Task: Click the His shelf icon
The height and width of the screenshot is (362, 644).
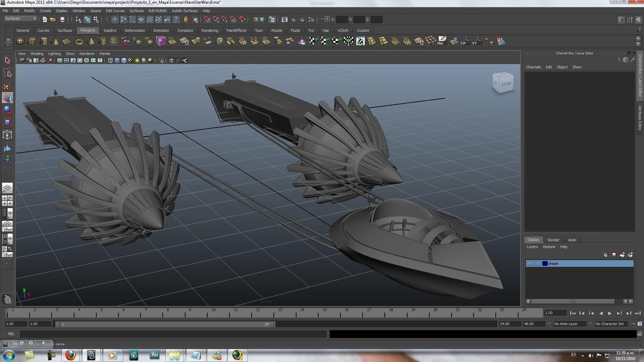Action: point(442,41)
